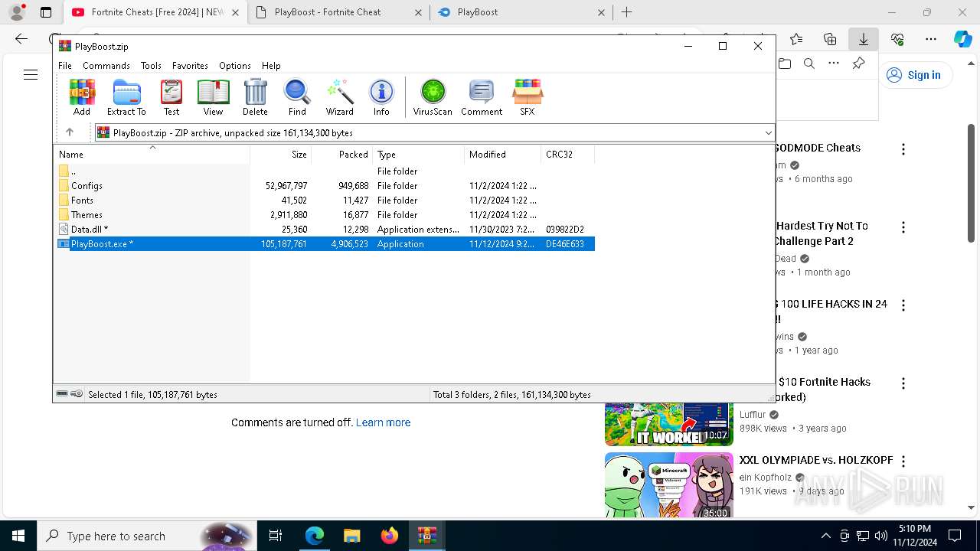Viewport: 980px width, 551px height.
Task: Open browser downloads icon
Action: (863, 39)
